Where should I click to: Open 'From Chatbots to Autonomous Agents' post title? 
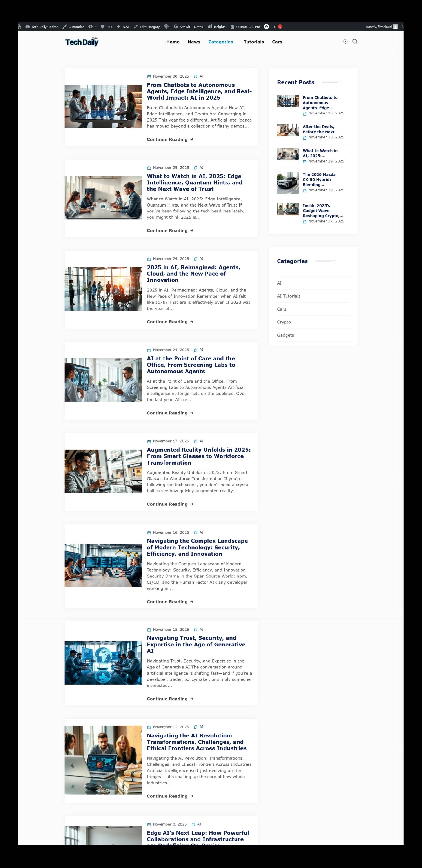199,91
